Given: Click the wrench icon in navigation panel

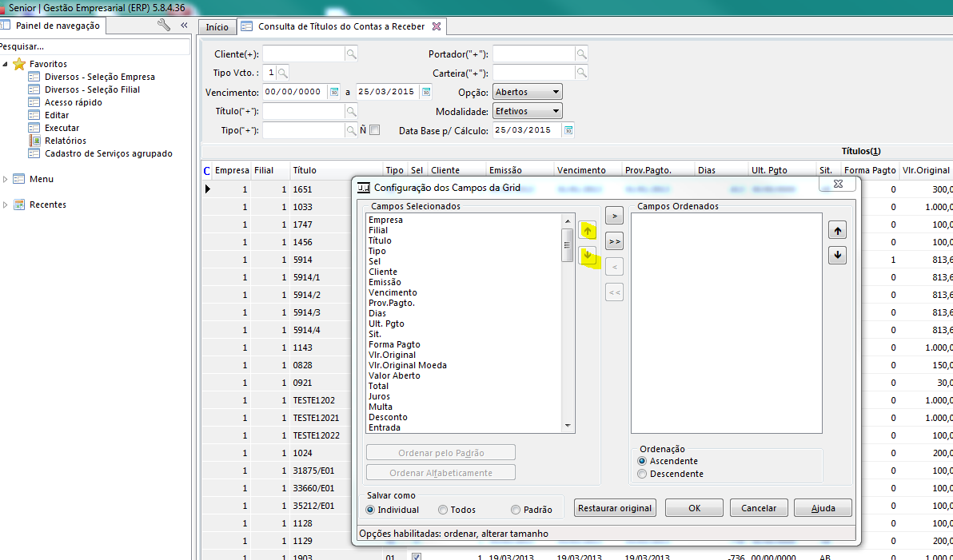Looking at the screenshot, I should 164,26.
